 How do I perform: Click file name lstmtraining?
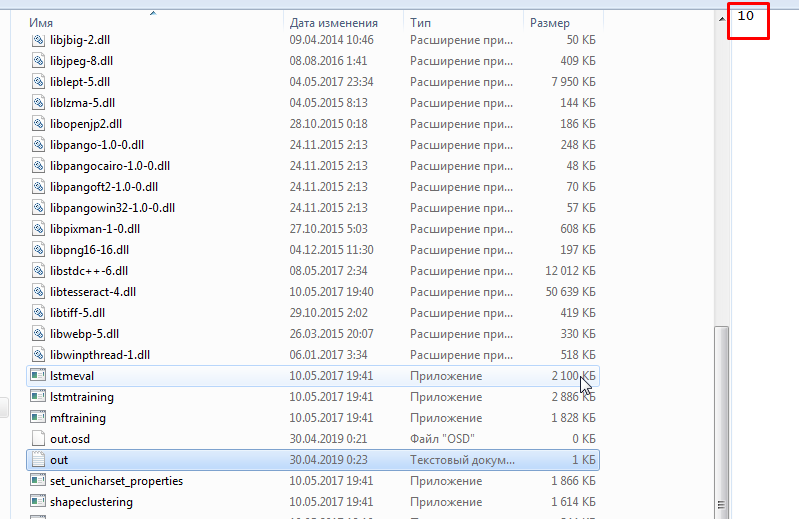point(82,396)
